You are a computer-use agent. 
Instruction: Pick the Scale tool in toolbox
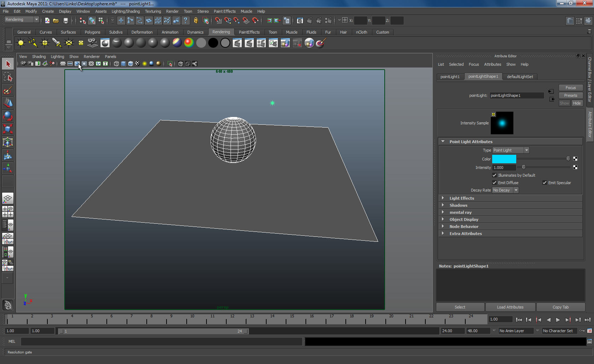pos(8,129)
